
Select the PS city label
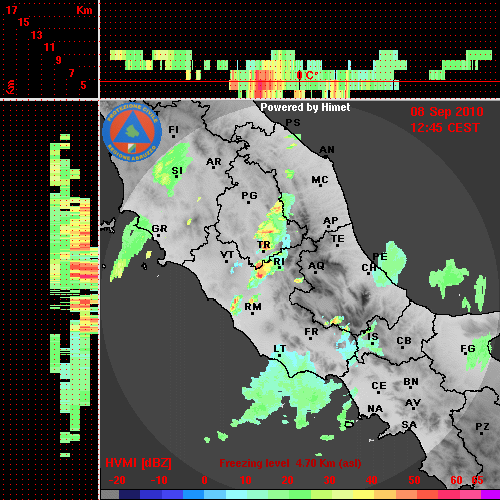click(x=293, y=123)
